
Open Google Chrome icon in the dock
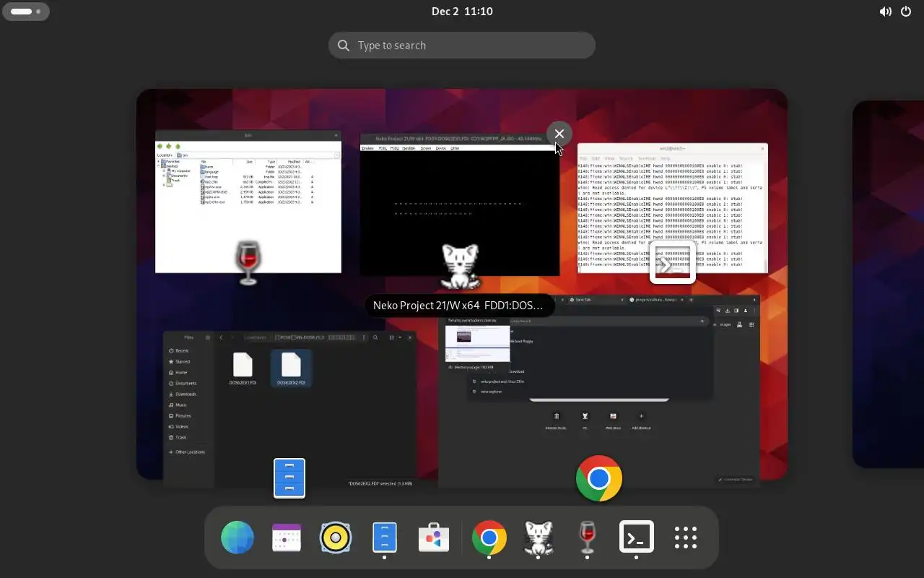(489, 538)
